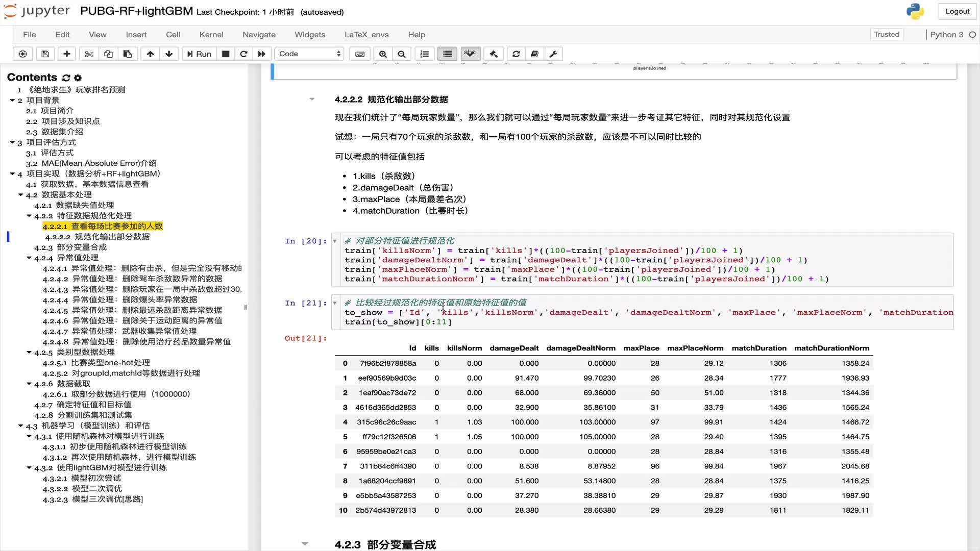Click the book toolbar icon
This screenshot has height=551, width=980.
coord(534,54)
